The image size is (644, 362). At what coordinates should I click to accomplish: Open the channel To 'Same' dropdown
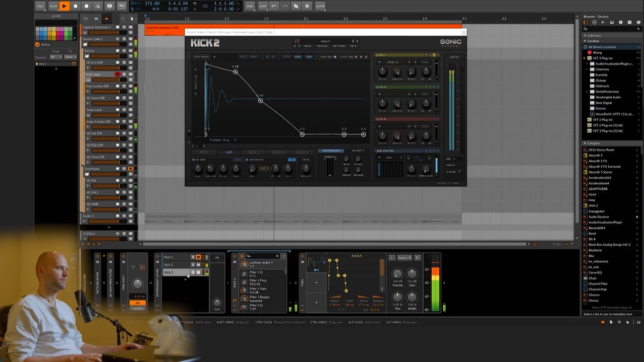(70, 57)
